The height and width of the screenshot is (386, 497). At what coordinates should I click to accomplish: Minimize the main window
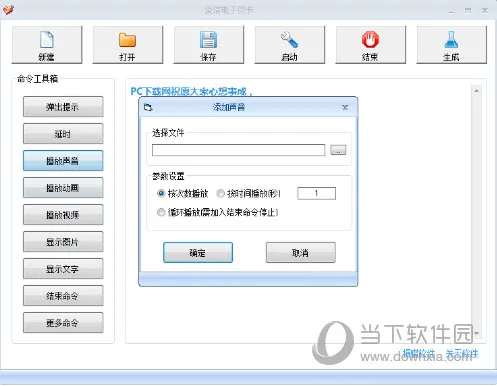(x=451, y=11)
